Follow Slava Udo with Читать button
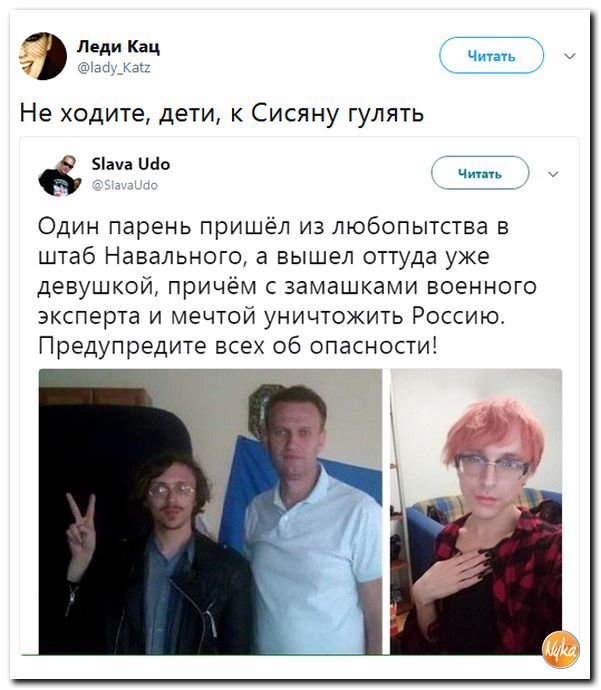The width and height of the screenshot is (601, 690). pyautogui.click(x=480, y=173)
